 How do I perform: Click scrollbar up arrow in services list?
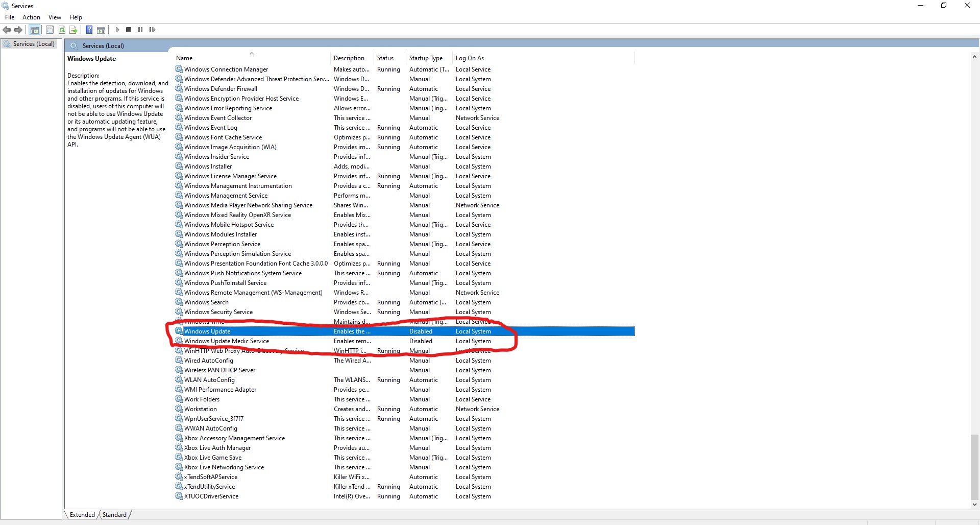[974, 57]
